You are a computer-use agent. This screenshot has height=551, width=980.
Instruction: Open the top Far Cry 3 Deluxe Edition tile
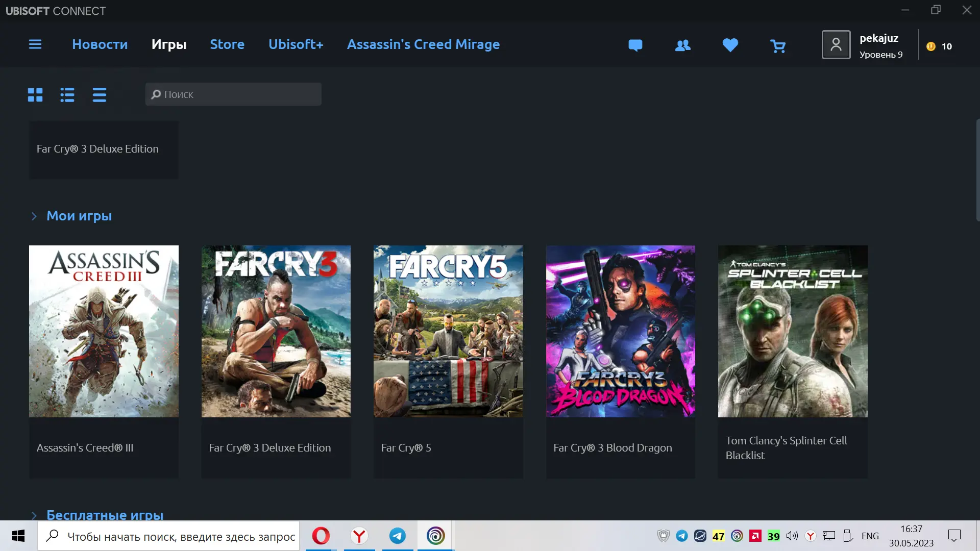pos(104,149)
